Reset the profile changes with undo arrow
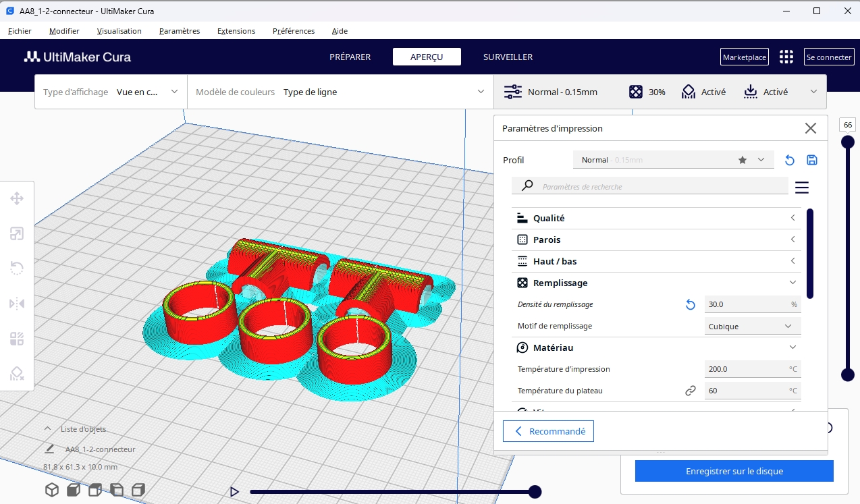 [790, 160]
